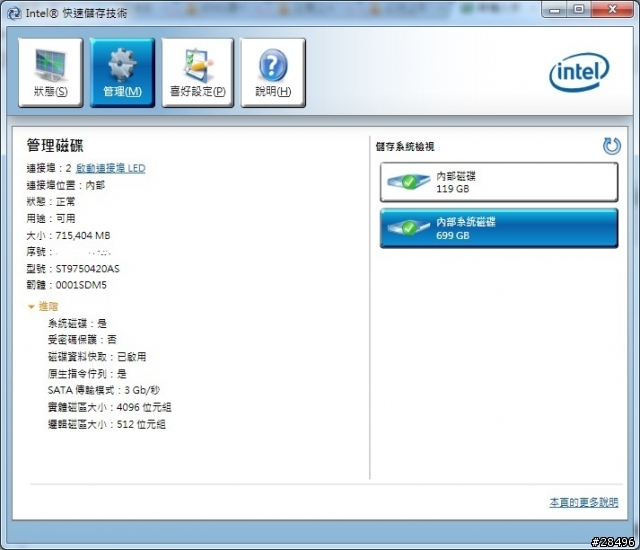Image resolution: width=640 pixels, height=550 pixels.
Task: Click the Intel logo
Action: coord(579,72)
